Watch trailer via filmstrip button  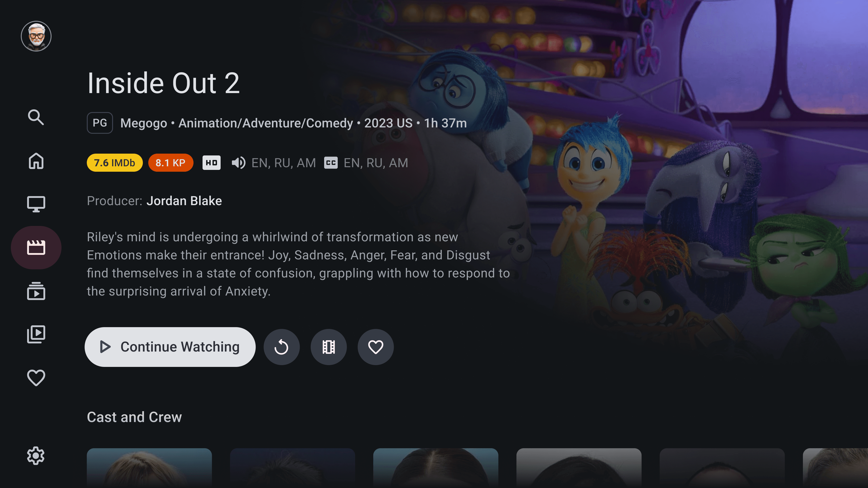pos(328,347)
